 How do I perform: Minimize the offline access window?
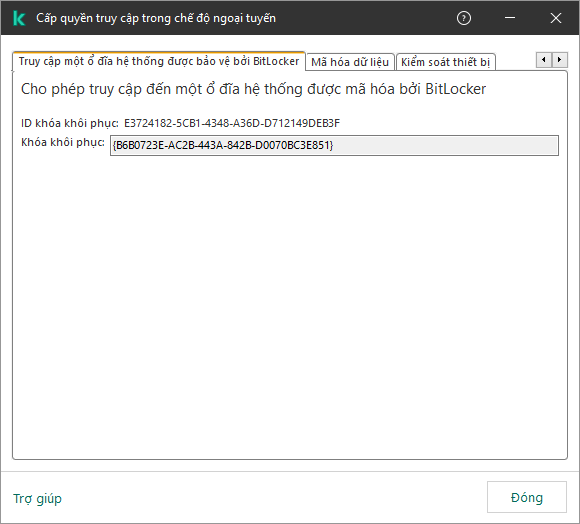510,18
